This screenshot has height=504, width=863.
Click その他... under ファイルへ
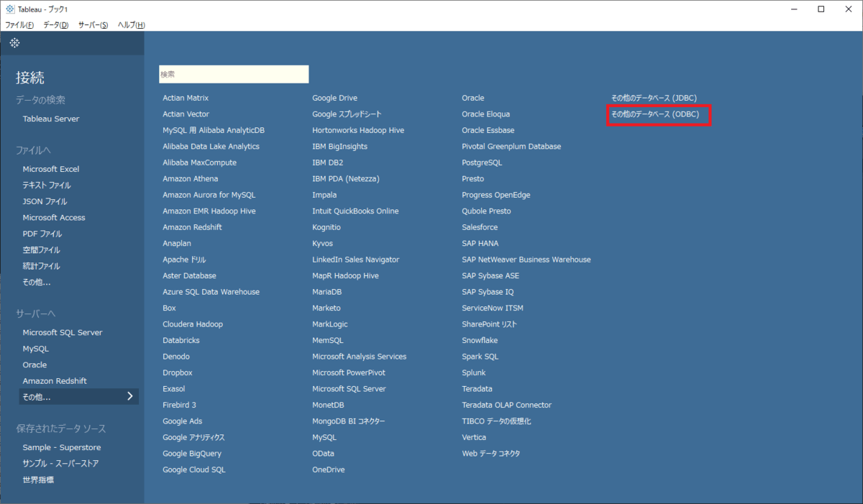pos(37,283)
